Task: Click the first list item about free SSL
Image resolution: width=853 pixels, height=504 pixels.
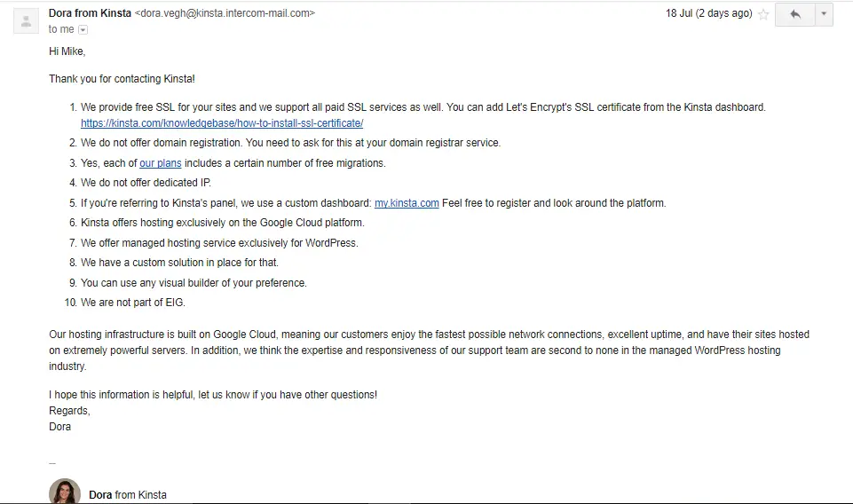Action: point(423,114)
